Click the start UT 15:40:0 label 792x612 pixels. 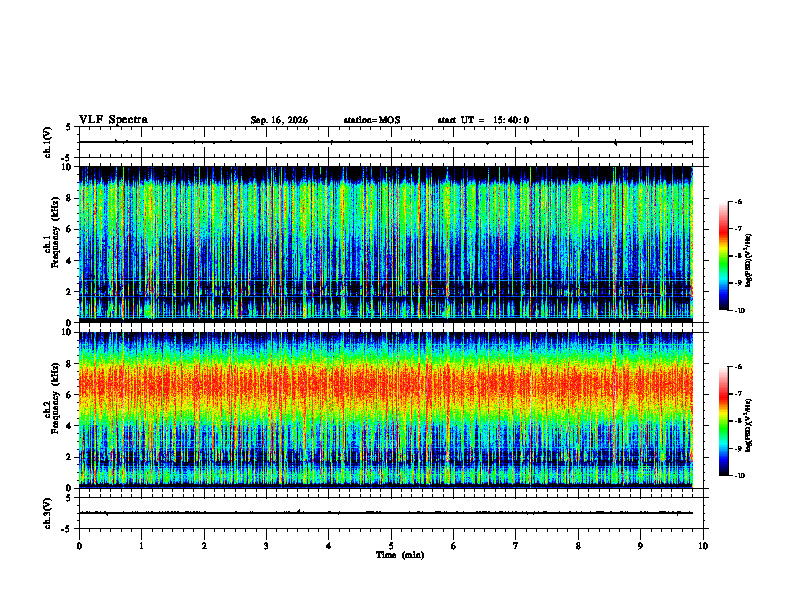point(483,120)
